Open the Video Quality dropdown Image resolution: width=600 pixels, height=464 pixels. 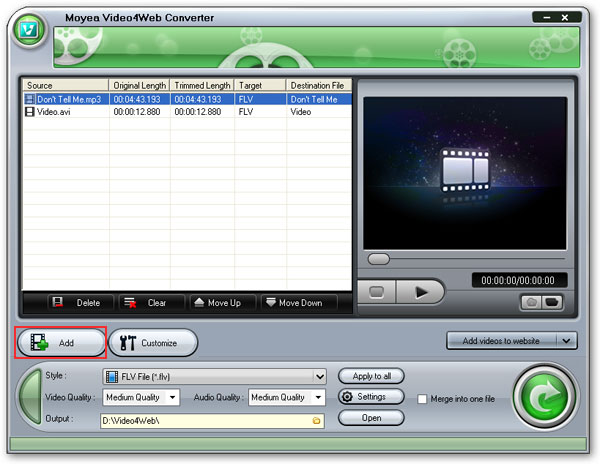click(x=173, y=397)
